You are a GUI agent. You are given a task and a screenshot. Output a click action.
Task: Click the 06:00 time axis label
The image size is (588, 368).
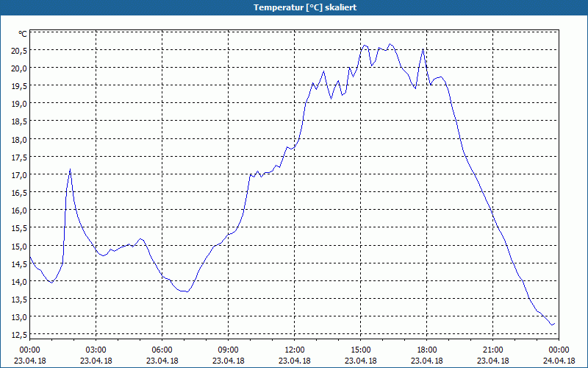click(x=162, y=350)
